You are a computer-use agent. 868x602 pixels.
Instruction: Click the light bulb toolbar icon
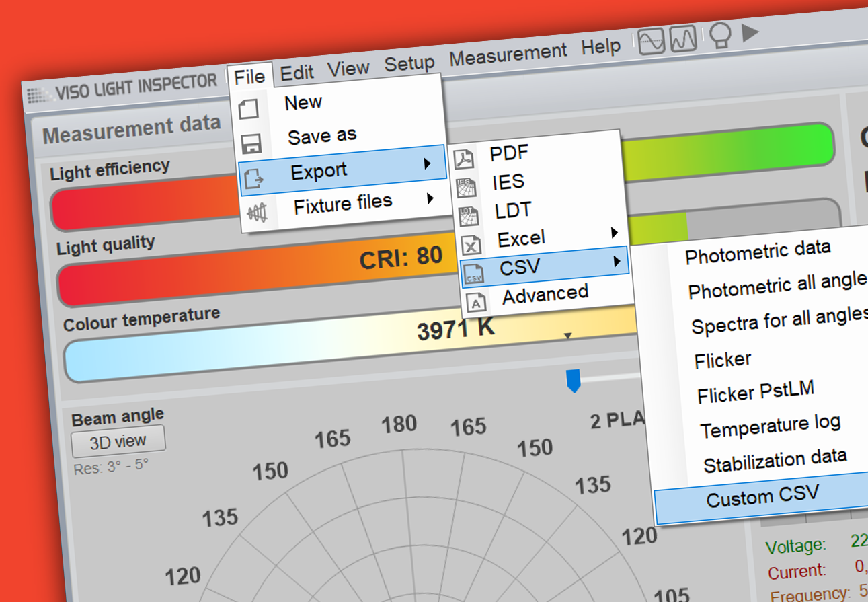[720, 35]
